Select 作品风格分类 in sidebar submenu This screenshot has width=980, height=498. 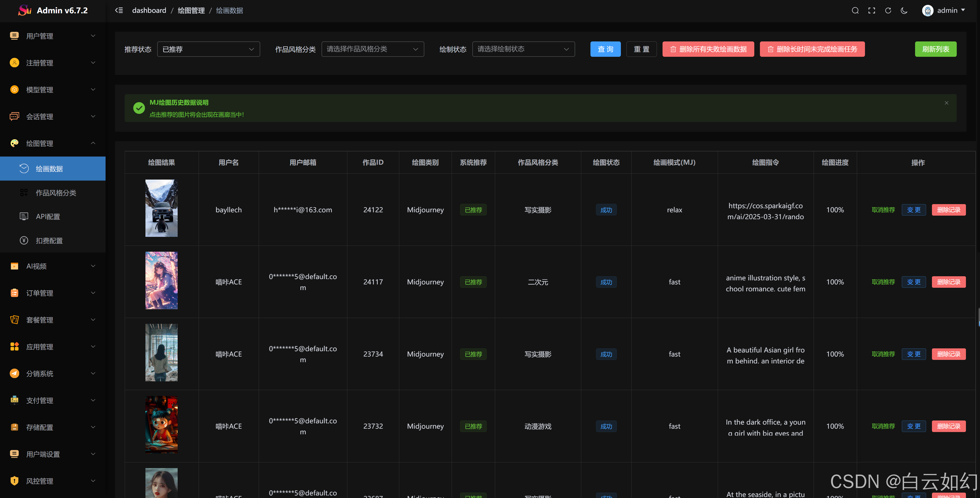[x=55, y=193]
